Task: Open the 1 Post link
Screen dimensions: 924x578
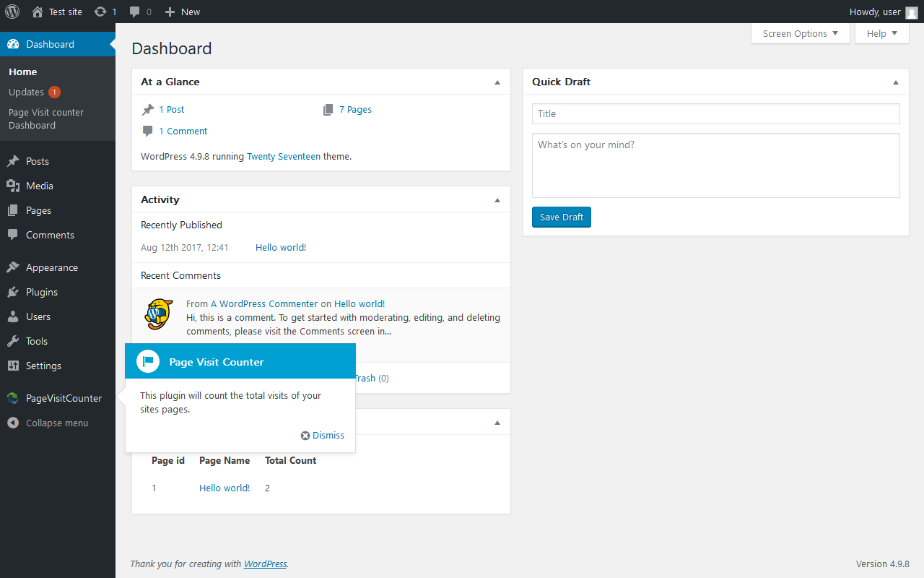Action: [x=172, y=110]
